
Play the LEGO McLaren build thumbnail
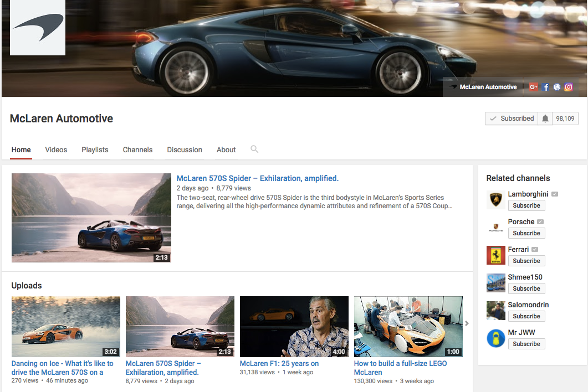click(408, 327)
